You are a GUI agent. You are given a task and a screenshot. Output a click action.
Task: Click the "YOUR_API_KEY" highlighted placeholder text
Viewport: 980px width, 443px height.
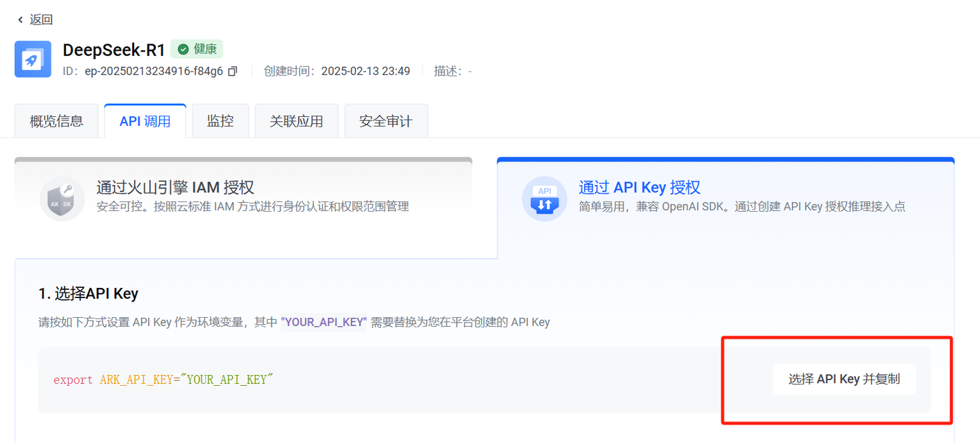(x=324, y=322)
